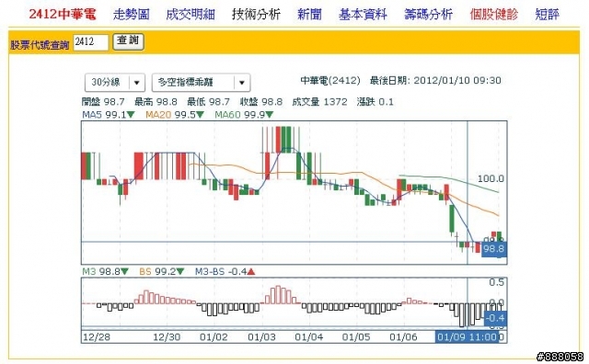Click the 漲跌 0.1 change text

(375, 102)
